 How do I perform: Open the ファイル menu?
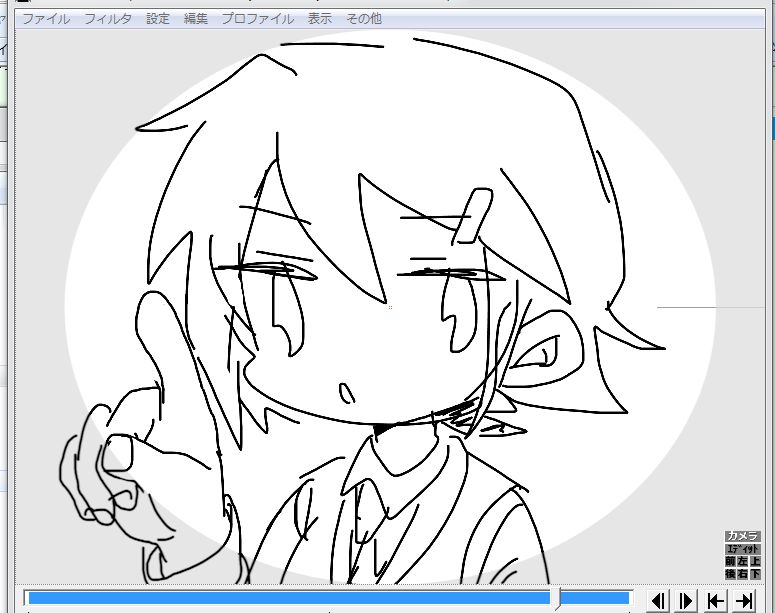tap(46, 19)
